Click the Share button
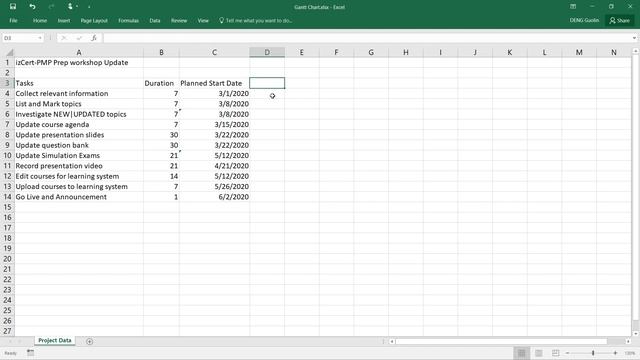 620,20
